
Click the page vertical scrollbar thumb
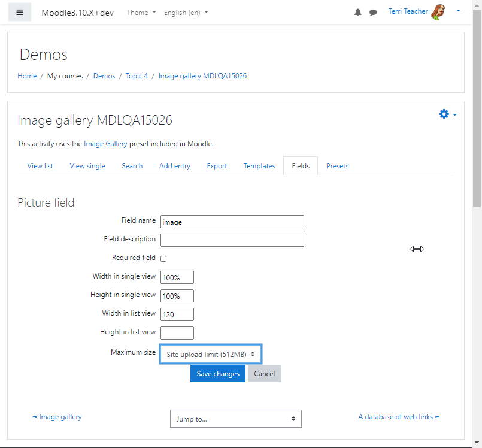(x=477, y=109)
